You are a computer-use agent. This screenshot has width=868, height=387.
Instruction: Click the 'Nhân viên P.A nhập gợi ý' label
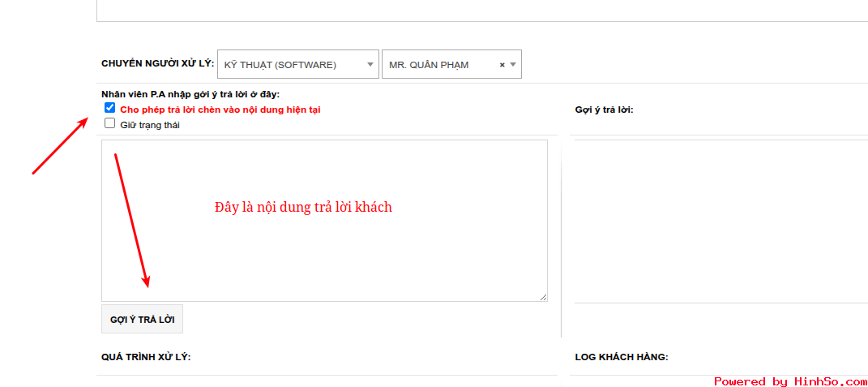tap(190, 94)
